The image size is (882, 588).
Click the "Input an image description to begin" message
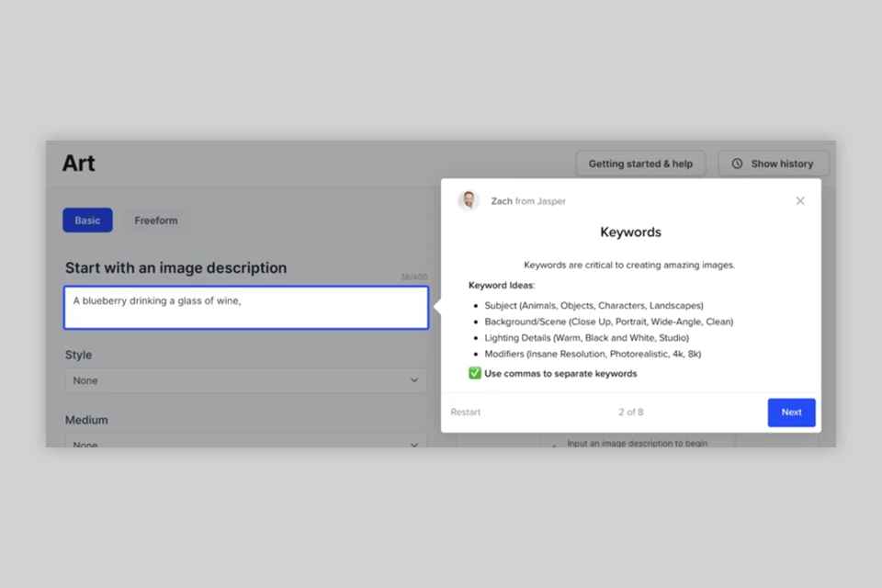(x=637, y=443)
